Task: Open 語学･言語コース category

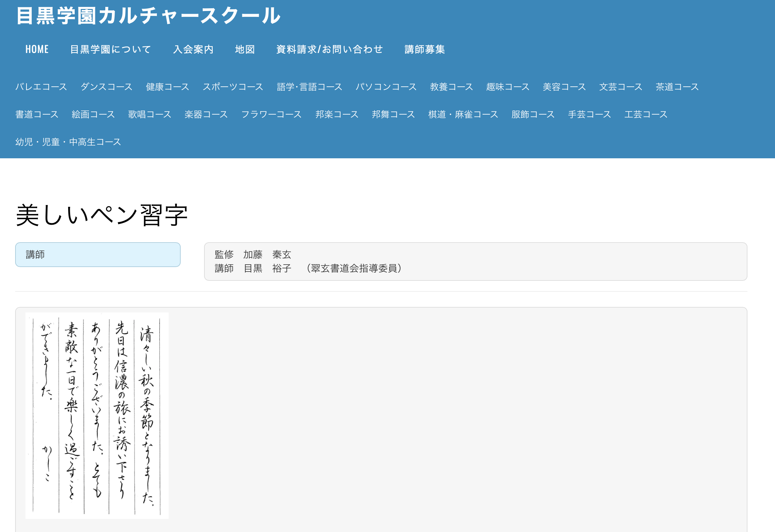Action: (309, 87)
